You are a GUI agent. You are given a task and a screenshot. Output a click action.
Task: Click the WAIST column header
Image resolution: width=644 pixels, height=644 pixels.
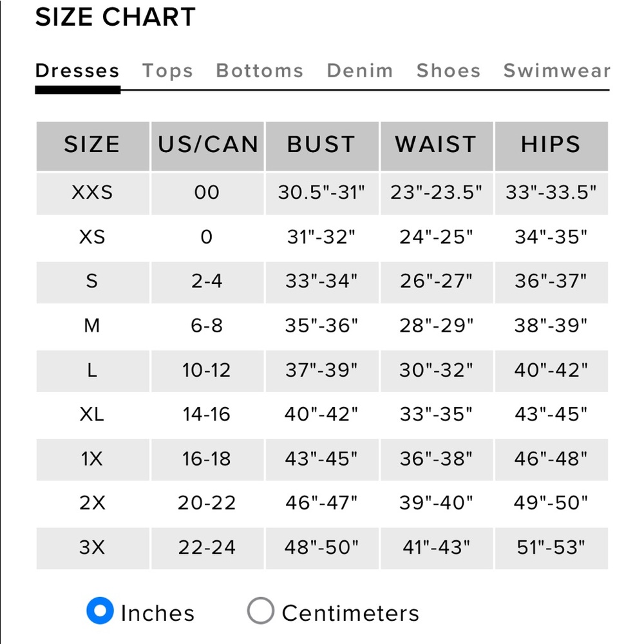(437, 146)
